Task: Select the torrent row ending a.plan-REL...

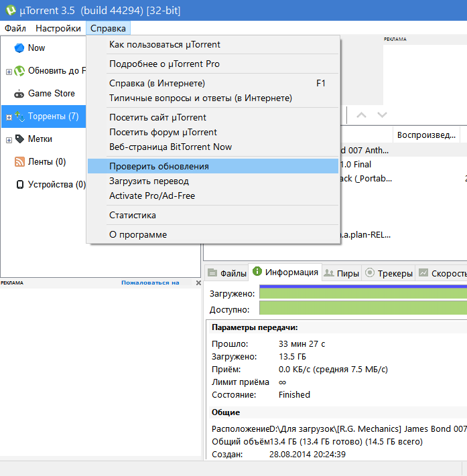Action: tap(403, 235)
